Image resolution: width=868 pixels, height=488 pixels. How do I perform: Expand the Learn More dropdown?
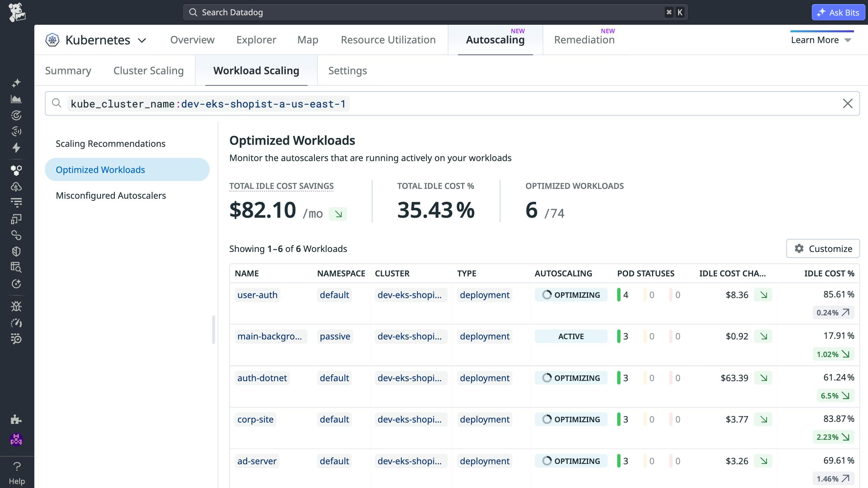pyautogui.click(x=821, y=40)
